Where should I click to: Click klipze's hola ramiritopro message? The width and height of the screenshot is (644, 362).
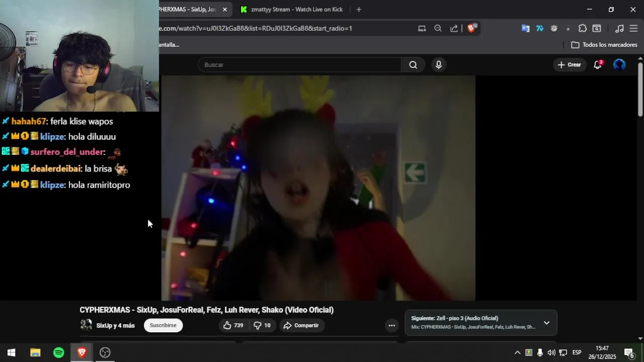pos(99,185)
